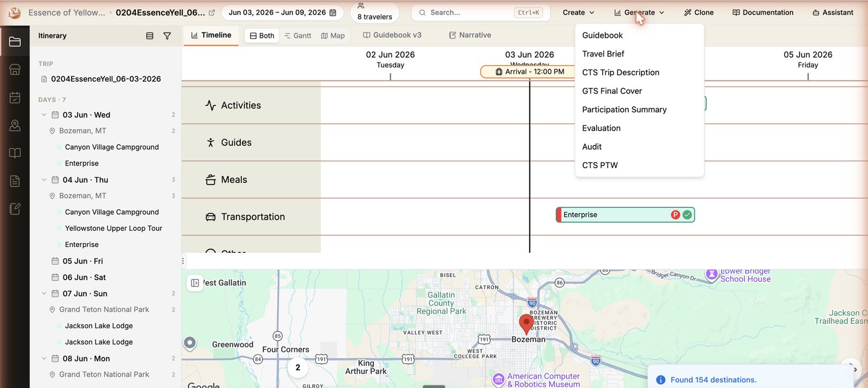Image resolution: width=868 pixels, height=388 pixels.
Task: Choose Guidebook from Generate menu
Action: coord(639,35)
